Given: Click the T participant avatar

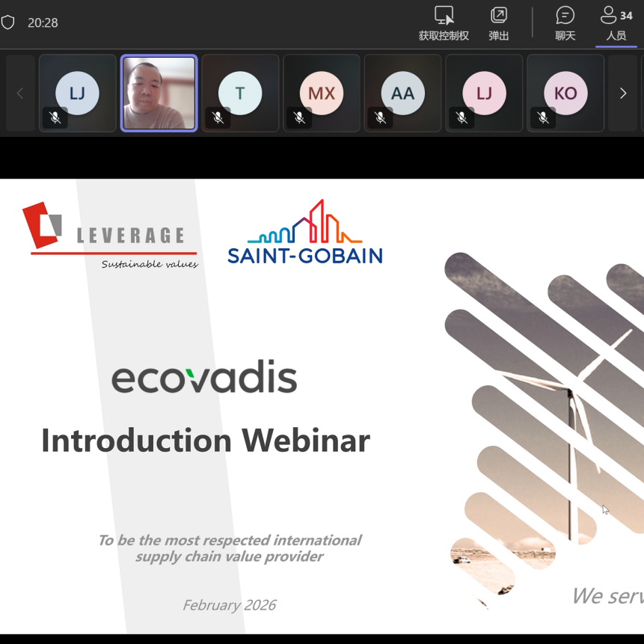Looking at the screenshot, I should [240, 93].
